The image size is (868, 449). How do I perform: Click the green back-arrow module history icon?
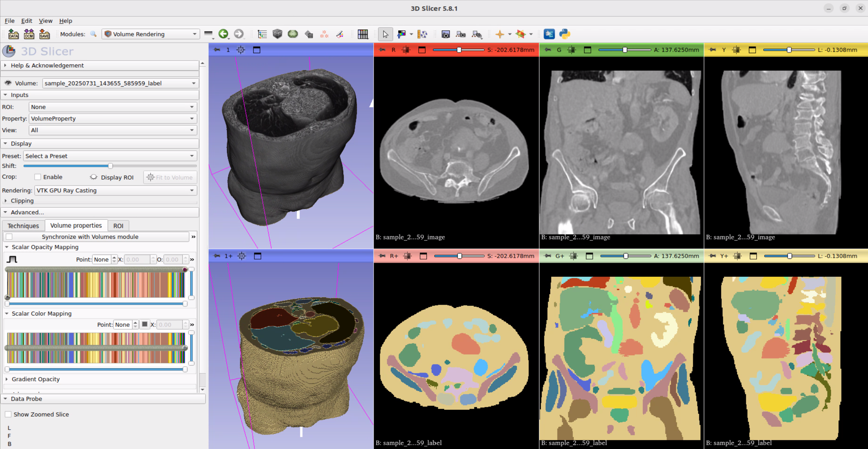point(223,34)
